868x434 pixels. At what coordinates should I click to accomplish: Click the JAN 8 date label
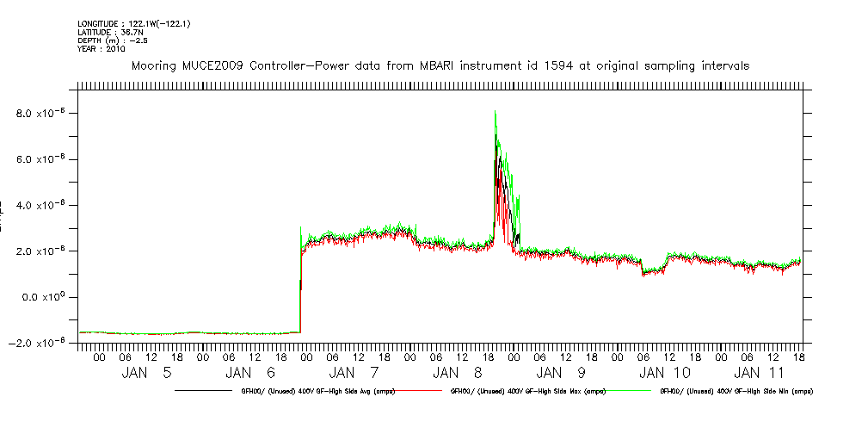[x=445, y=373]
